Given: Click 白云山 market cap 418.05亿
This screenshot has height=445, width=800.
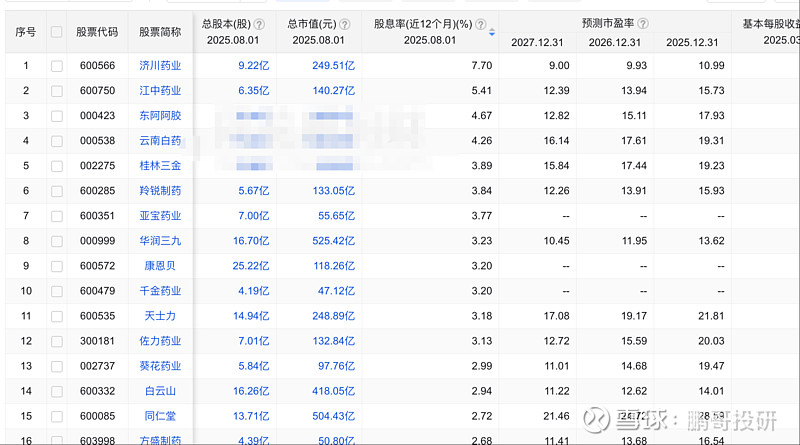Looking at the screenshot, I should pos(334,390).
